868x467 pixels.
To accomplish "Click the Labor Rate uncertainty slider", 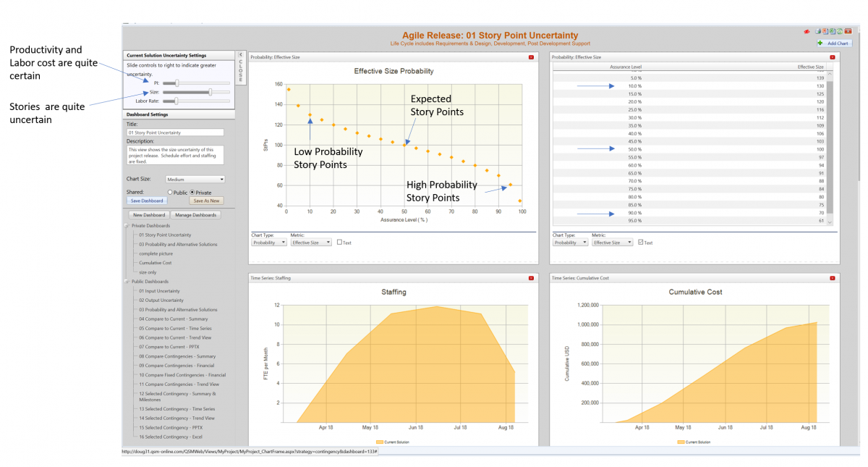I will point(196,101).
